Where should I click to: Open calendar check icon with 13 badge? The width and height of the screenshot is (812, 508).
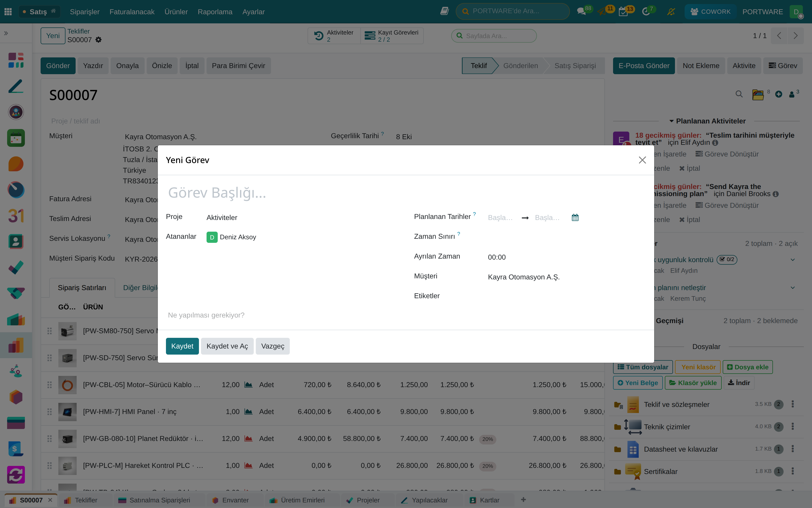[x=623, y=12]
